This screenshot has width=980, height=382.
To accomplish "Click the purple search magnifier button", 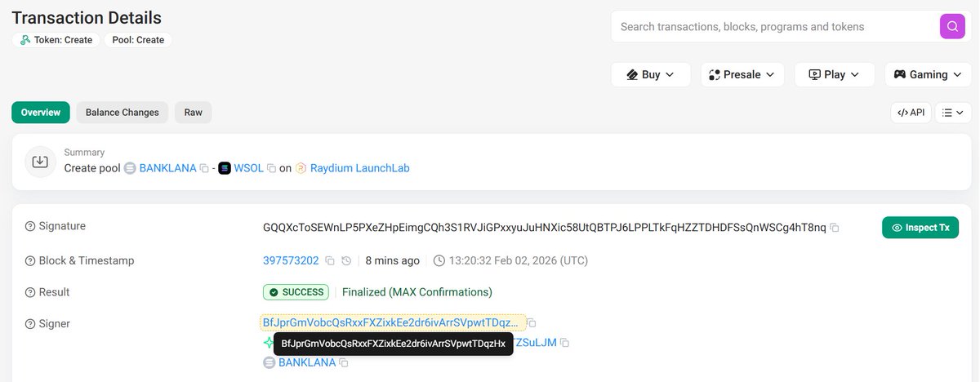I will pyautogui.click(x=952, y=27).
